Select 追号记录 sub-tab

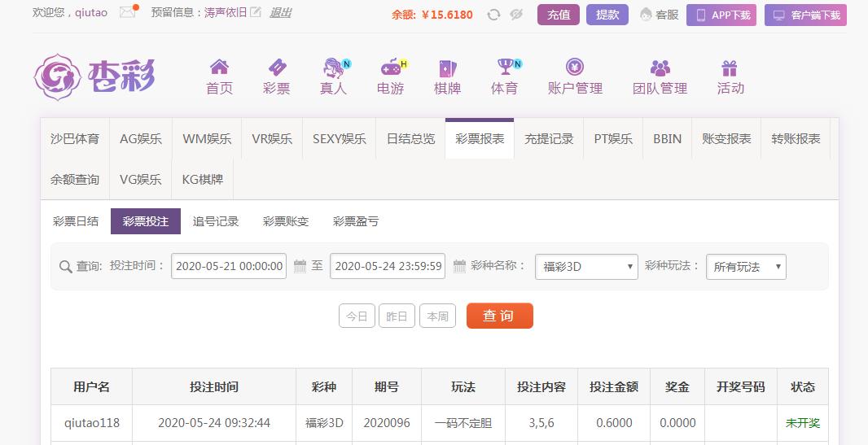(x=215, y=221)
